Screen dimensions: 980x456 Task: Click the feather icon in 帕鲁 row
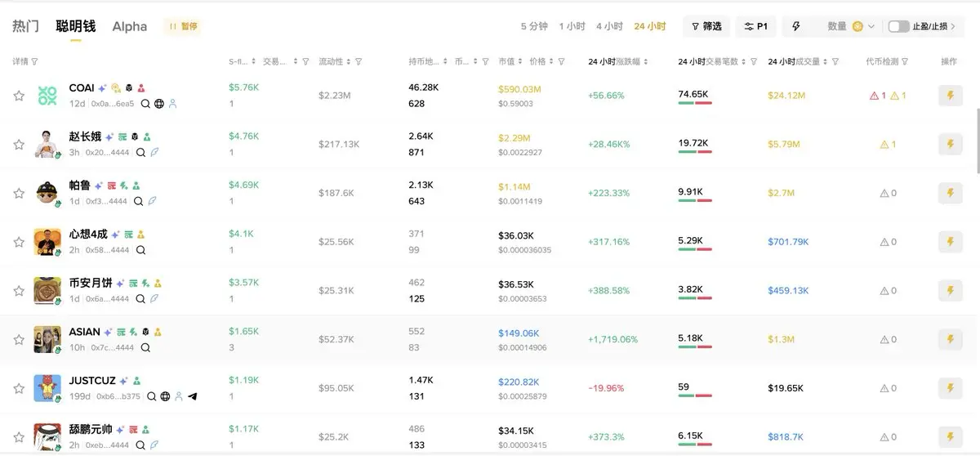152,201
